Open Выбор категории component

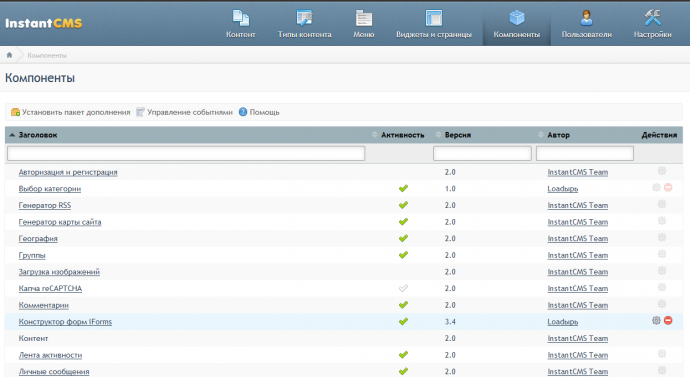pyautogui.click(x=50, y=189)
